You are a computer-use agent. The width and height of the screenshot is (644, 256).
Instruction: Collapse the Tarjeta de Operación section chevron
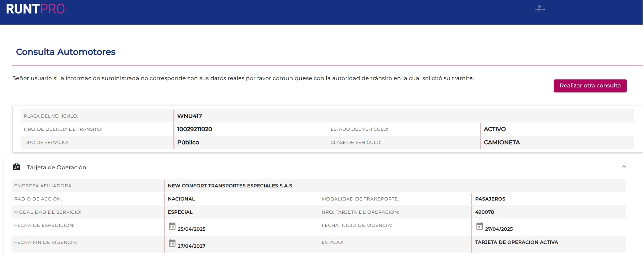click(x=624, y=167)
